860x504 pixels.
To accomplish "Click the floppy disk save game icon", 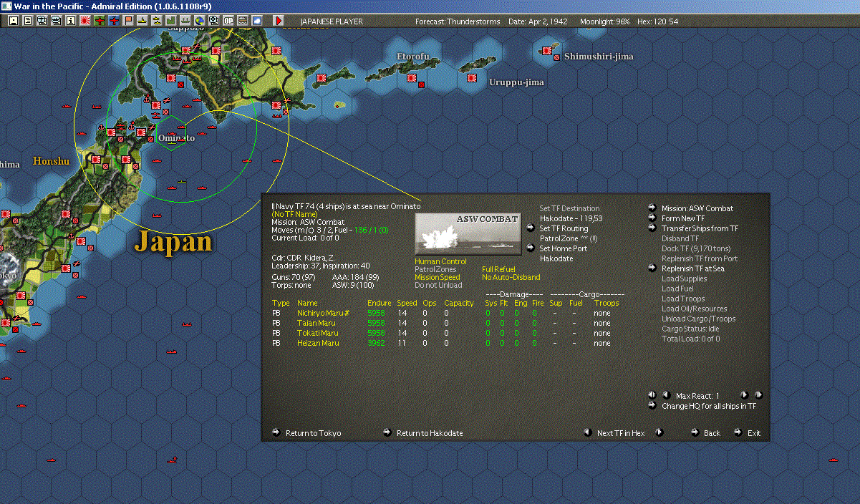I will [x=14, y=21].
